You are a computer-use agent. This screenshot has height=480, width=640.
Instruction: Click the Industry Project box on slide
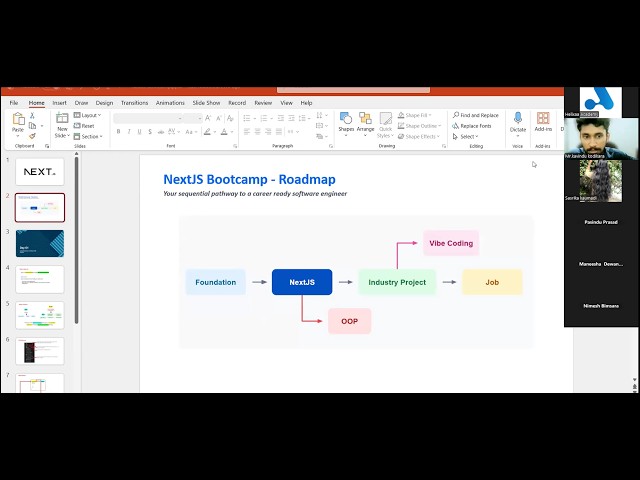pyautogui.click(x=397, y=282)
